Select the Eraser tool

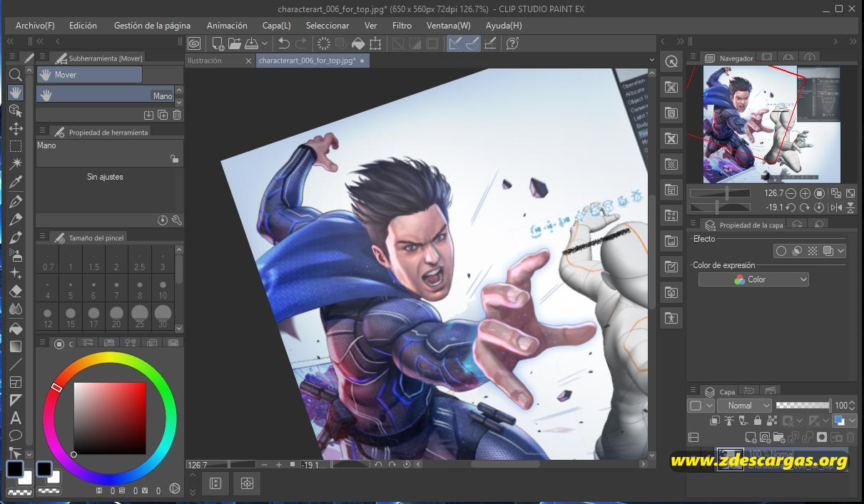point(15,292)
